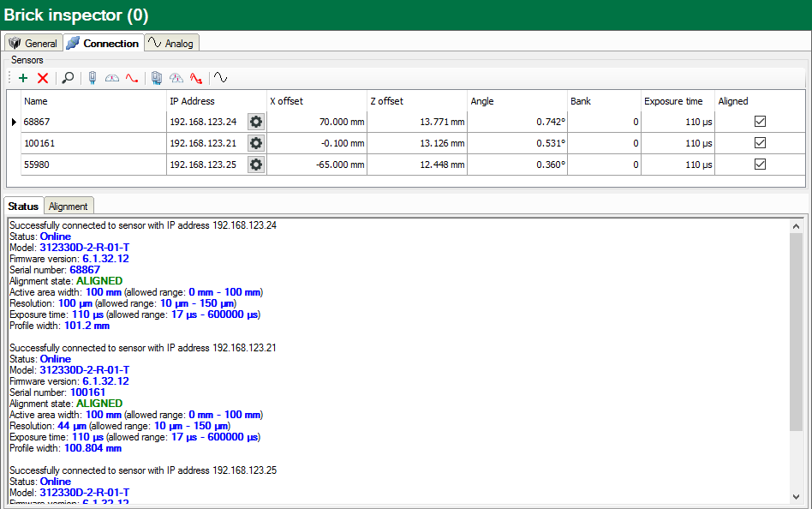
Task: Click the black sine wave toolbar icon
Action: click(x=220, y=78)
